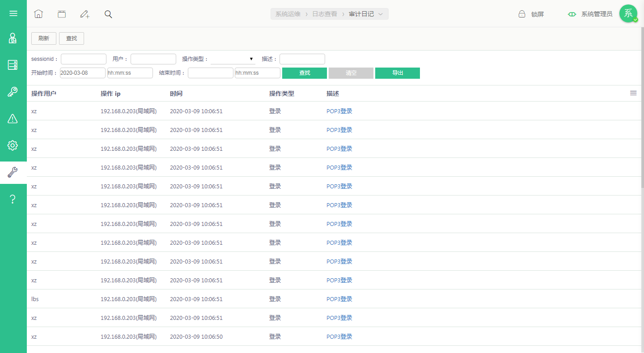The height and width of the screenshot is (353, 644).
Task: Expand the 操作类型 dropdown
Action: click(x=233, y=59)
